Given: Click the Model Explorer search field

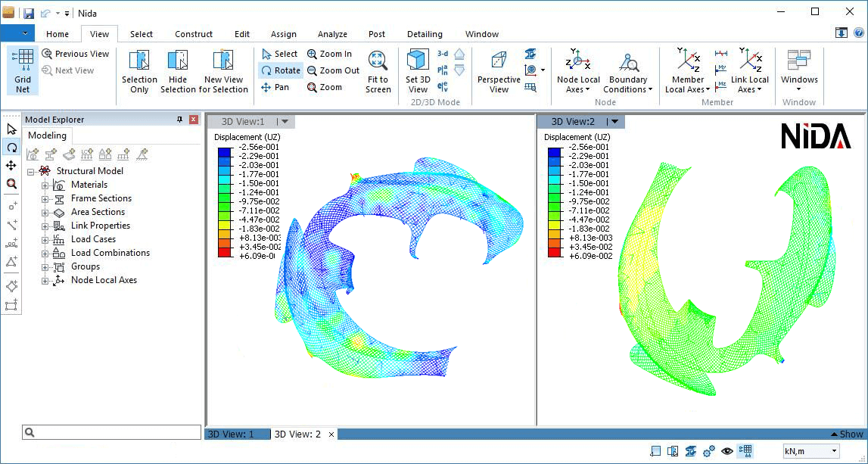Looking at the screenshot, I should [111, 432].
